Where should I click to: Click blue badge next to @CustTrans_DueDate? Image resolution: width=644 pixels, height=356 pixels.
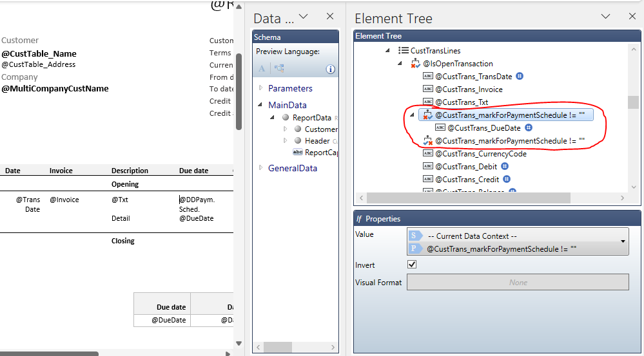point(528,127)
